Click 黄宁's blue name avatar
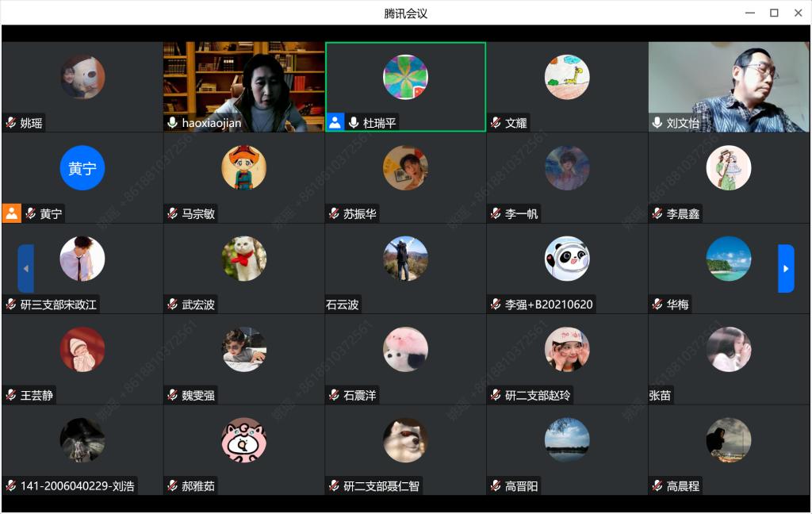 [x=82, y=168]
